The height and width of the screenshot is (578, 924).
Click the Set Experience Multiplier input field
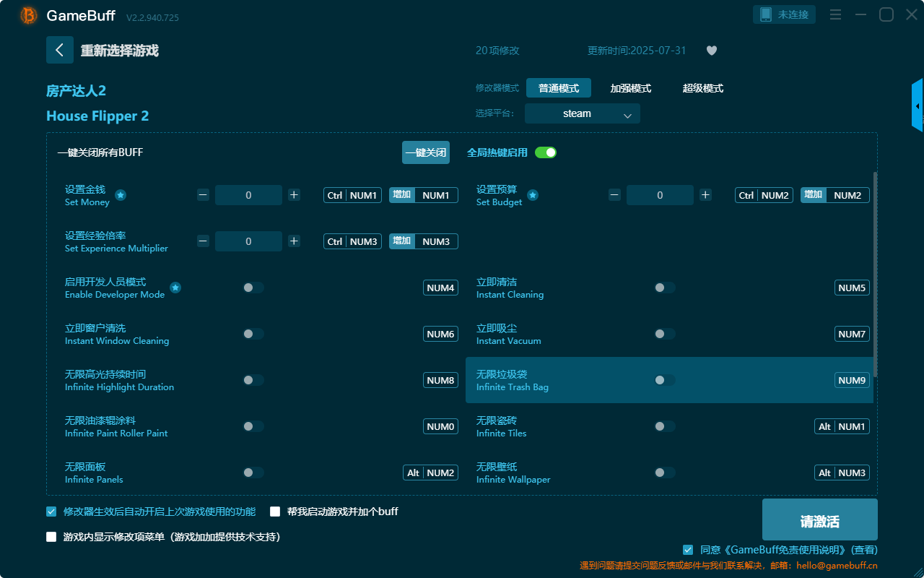(248, 241)
